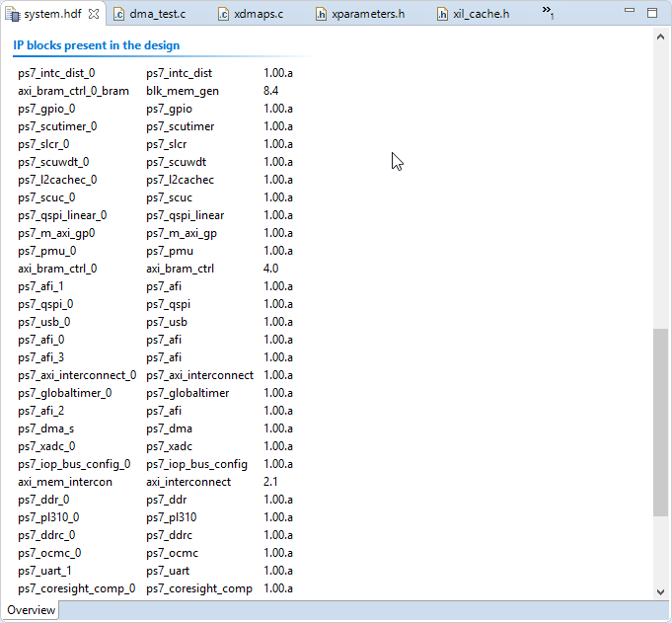This screenshot has width=672, height=623.
Task: Click the xdmaps.c file icon
Action: click(x=224, y=14)
